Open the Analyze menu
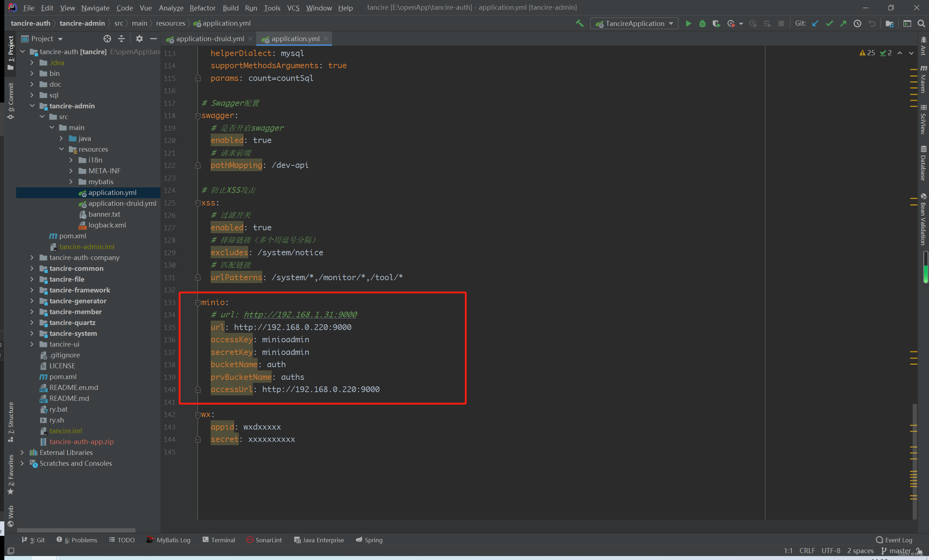 (x=171, y=8)
